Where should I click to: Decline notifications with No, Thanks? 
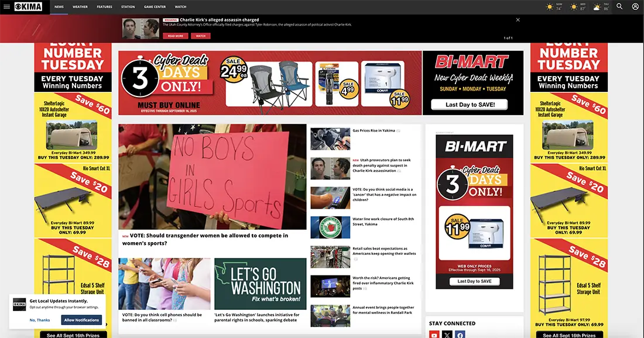(x=40, y=320)
